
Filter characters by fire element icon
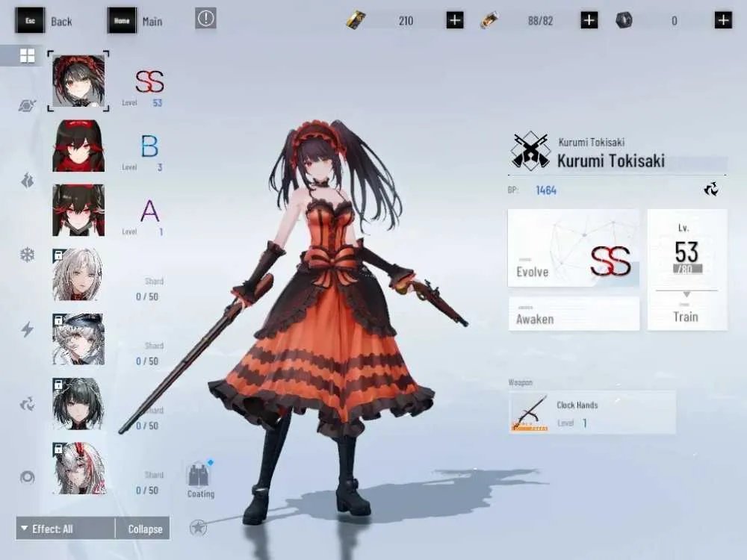click(27, 181)
